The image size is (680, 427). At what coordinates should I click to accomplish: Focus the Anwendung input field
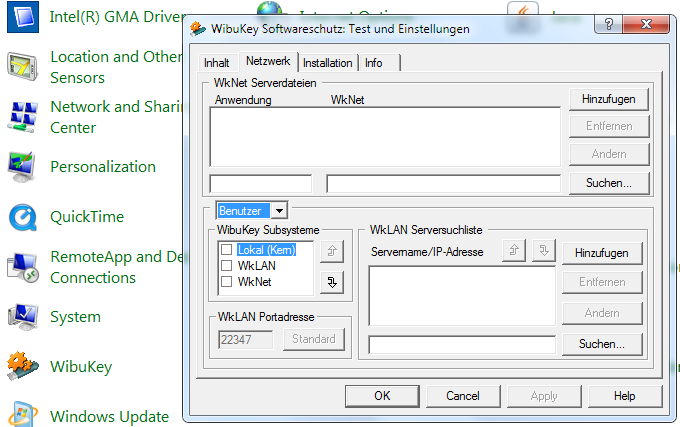(x=261, y=184)
